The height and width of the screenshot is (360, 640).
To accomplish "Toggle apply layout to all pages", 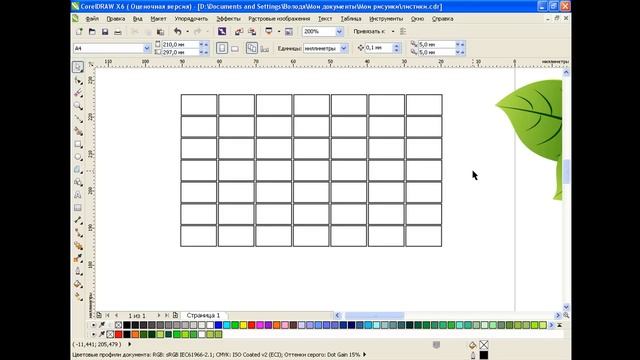I will (x=251, y=48).
